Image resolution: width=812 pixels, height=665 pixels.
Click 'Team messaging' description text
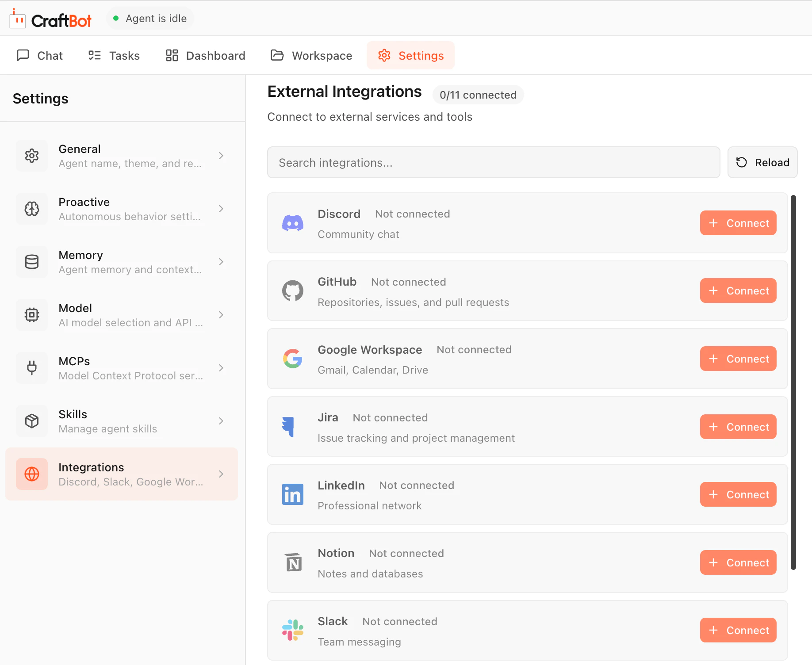tap(360, 642)
